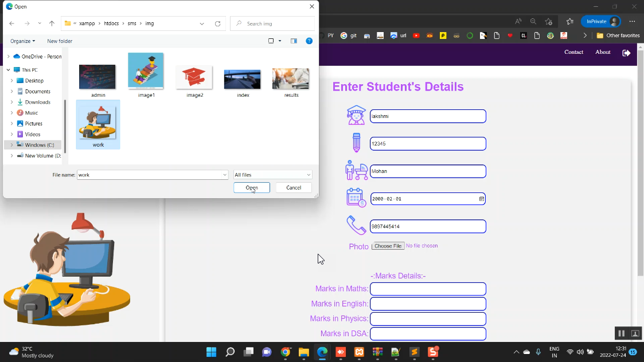Toggle the preview pane icon
Image resolution: width=644 pixels, height=362 pixels.
coord(294,41)
